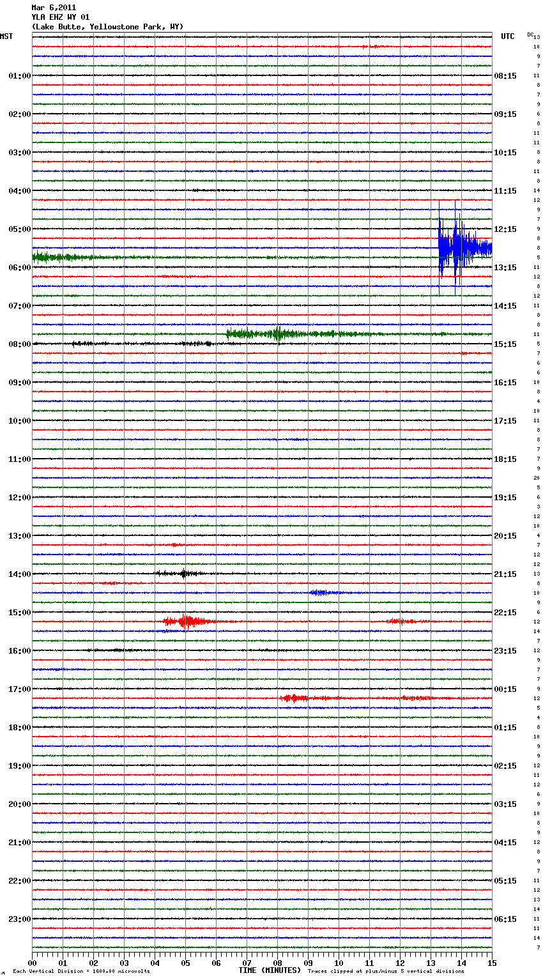Screen dimensions: 543x980
Task: Click the "12:00" MST time label
Action: [x=19, y=498]
